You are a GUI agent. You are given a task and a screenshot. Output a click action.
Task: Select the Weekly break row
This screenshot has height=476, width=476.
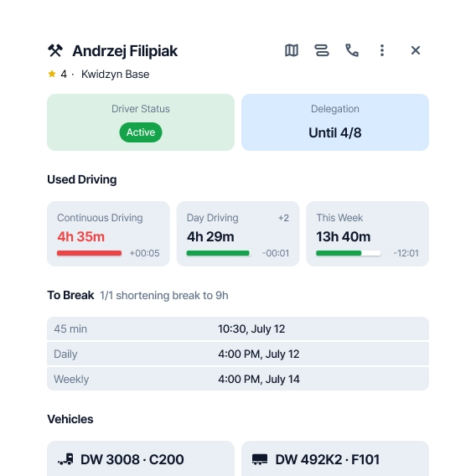click(238, 379)
